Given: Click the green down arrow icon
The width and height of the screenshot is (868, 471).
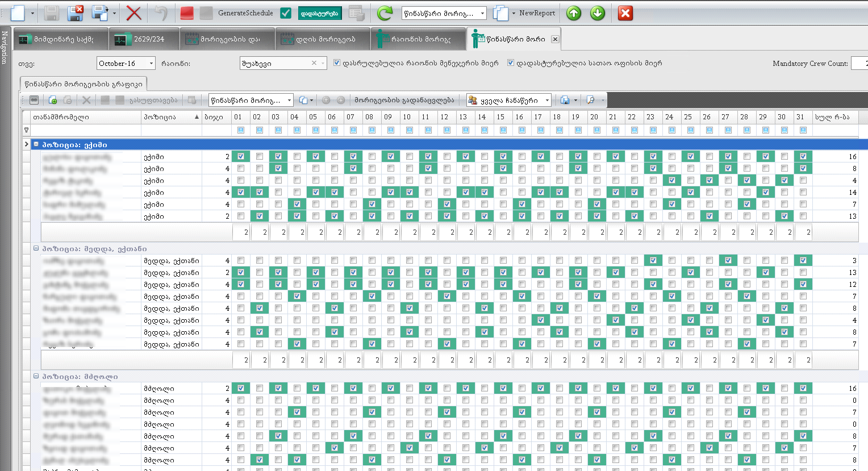Looking at the screenshot, I should [x=598, y=13].
